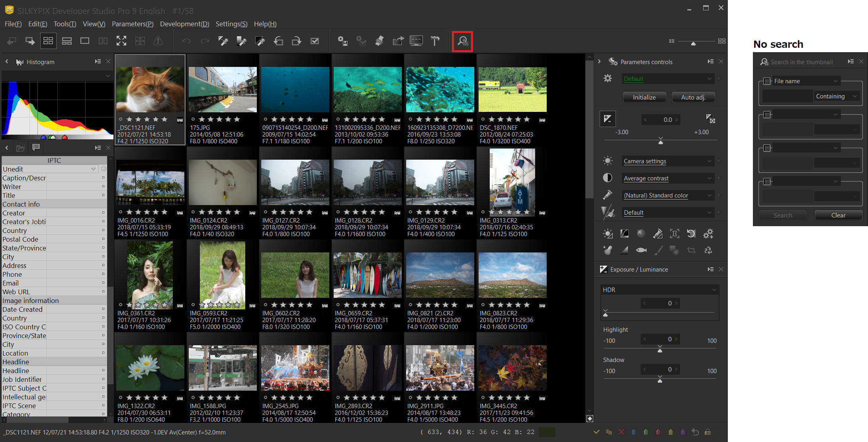868x442 pixels.
Task: Open the Parameters menu
Action: click(133, 24)
